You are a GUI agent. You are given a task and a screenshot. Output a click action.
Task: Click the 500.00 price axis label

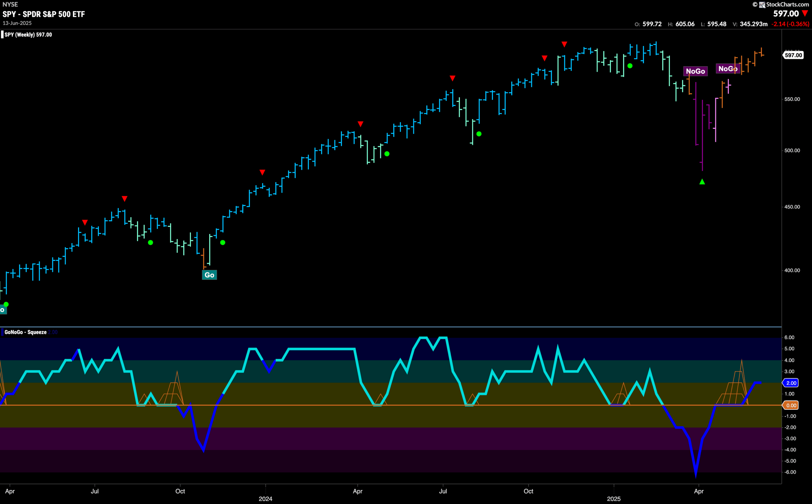point(792,150)
